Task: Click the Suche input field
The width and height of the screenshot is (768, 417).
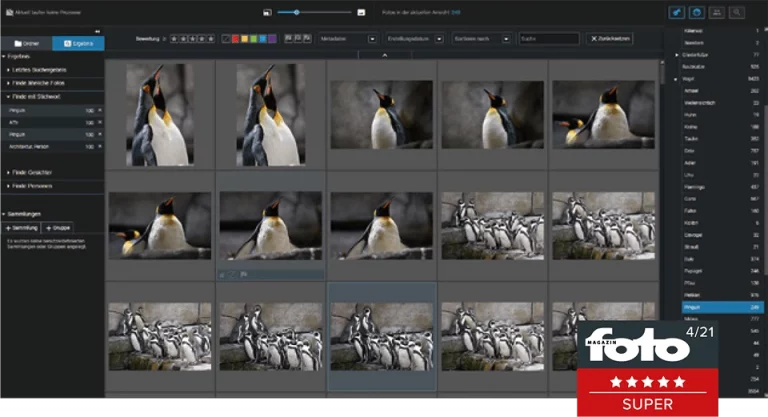Action: point(548,38)
